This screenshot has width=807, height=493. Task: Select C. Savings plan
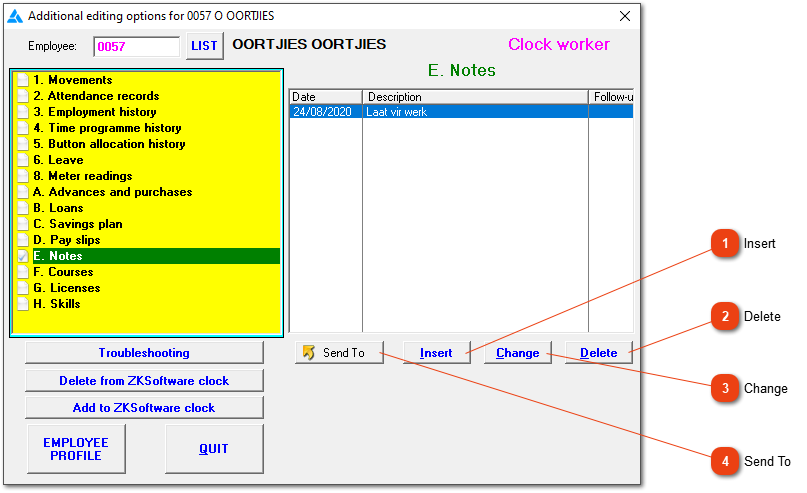[78, 224]
